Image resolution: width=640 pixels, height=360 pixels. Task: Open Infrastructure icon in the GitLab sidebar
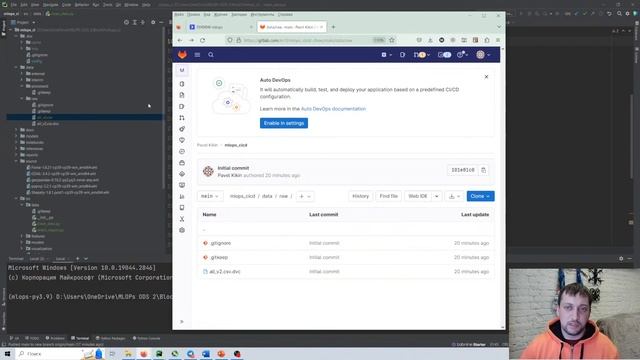tap(182, 174)
